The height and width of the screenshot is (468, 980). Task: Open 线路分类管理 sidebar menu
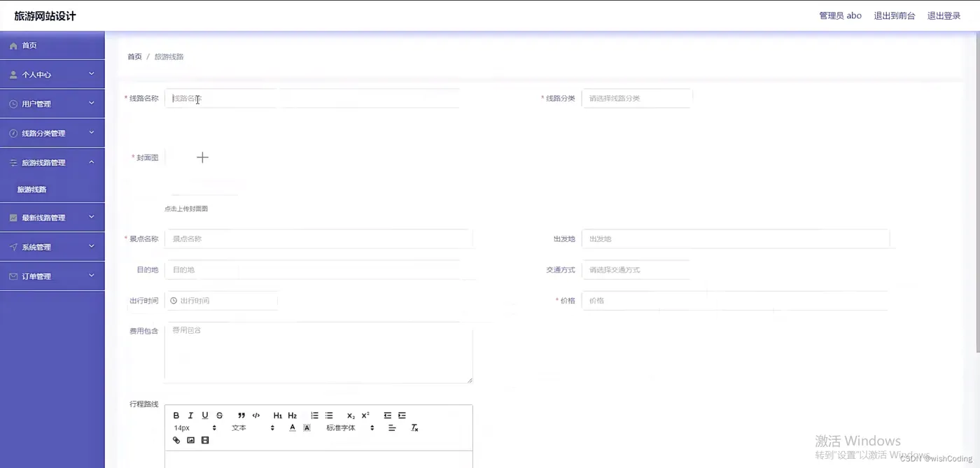point(52,134)
